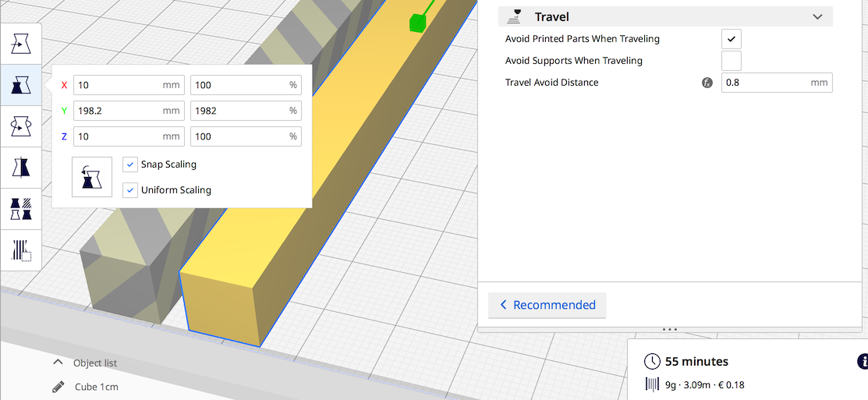Click the 9g · 3.09m · € 0.18 material estimate
This screenshot has height=400, width=868.
point(704,384)
